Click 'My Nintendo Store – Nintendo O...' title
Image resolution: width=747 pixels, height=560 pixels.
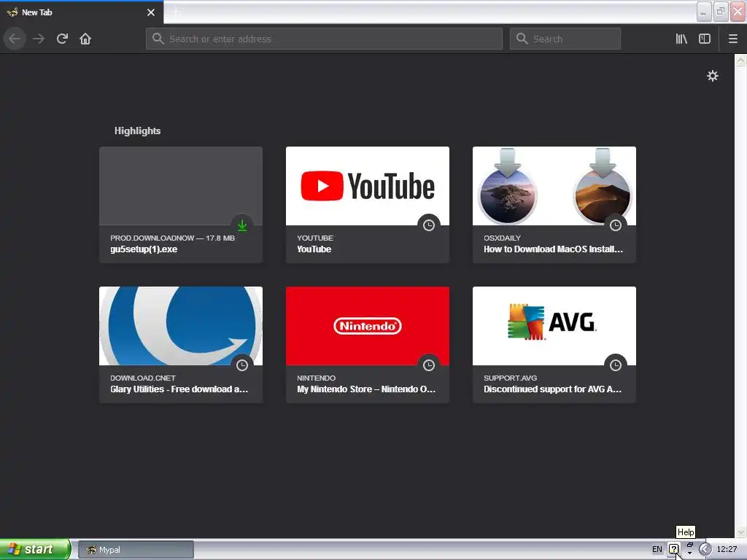click(366, 389)
